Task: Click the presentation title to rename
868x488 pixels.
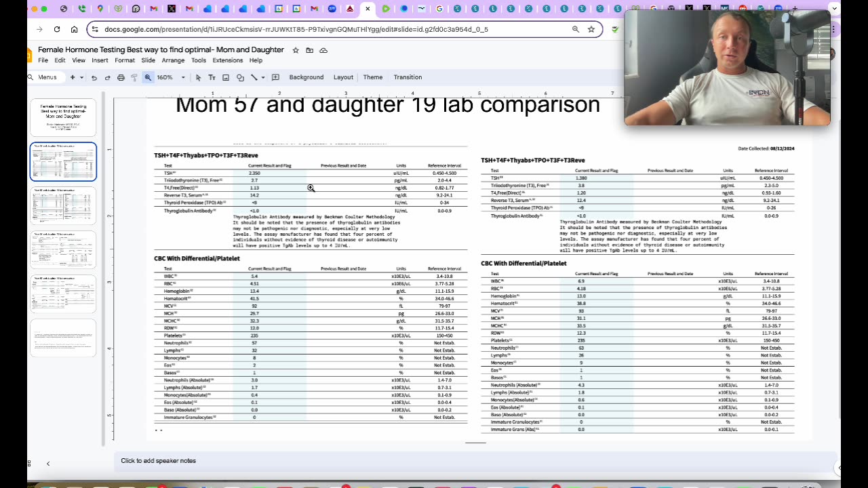Action: pos(161,50)
